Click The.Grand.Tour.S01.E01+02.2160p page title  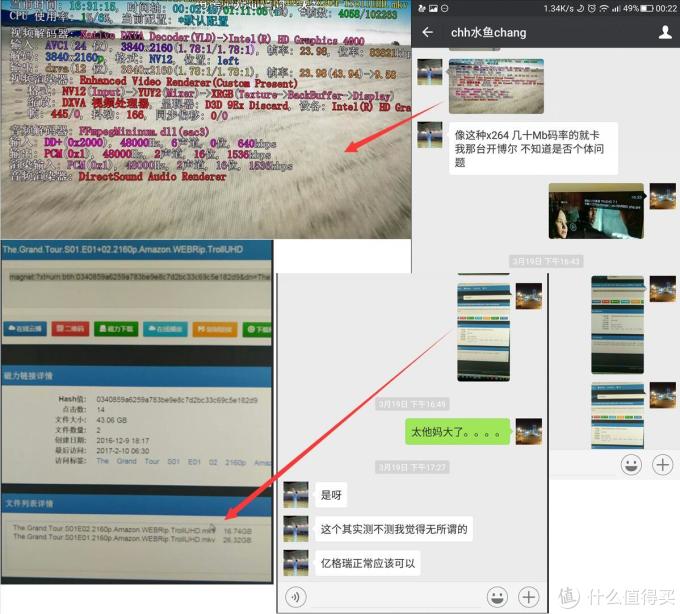coord(123,249)
